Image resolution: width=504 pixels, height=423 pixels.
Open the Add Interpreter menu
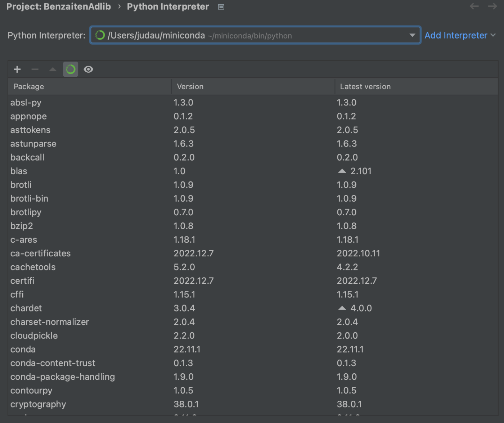(460, 35)
